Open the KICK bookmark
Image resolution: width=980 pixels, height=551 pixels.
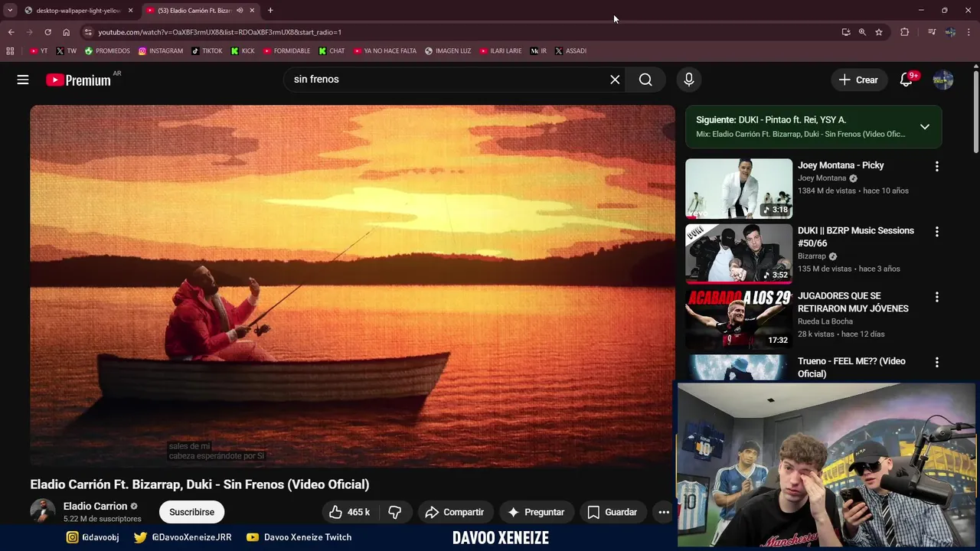pos(243,51)
